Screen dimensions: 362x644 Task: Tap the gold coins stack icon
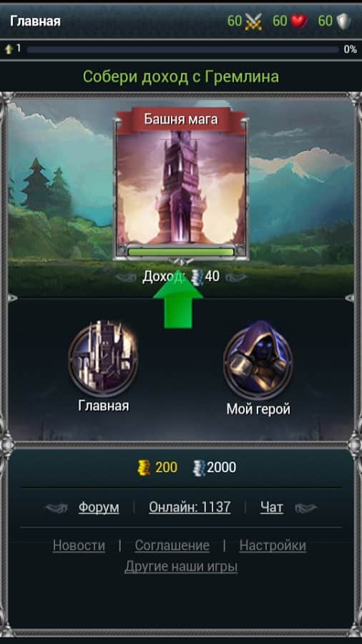click(144, 468)
